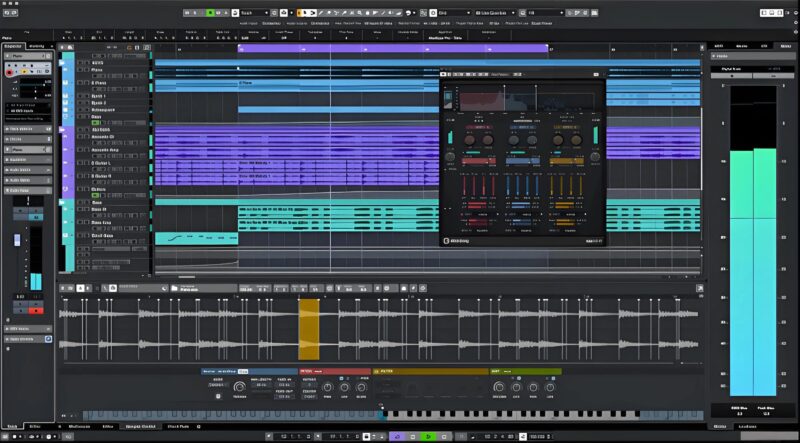
Task: Click the Stop button in transport bar
Action: coord(413,437)
